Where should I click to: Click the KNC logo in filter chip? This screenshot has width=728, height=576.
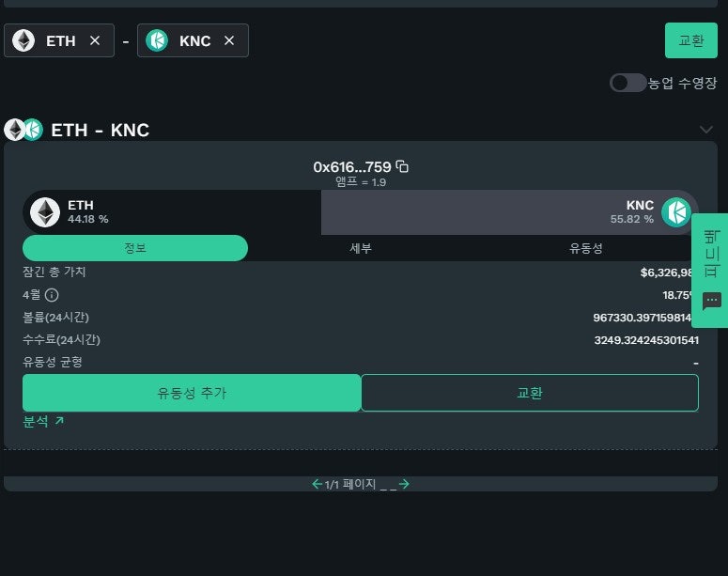[x=157, y=40]
